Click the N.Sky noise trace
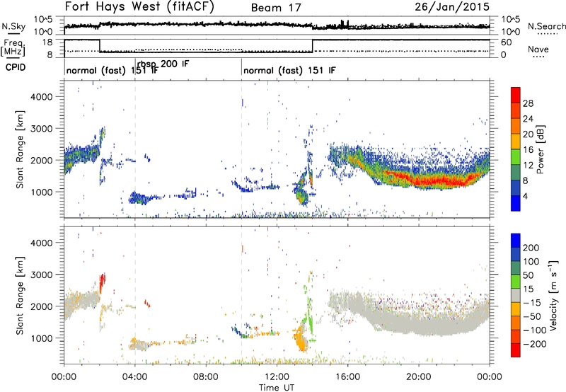Viewport: 566px width, 392px height. pyautogui.click(x=277, y=25)
